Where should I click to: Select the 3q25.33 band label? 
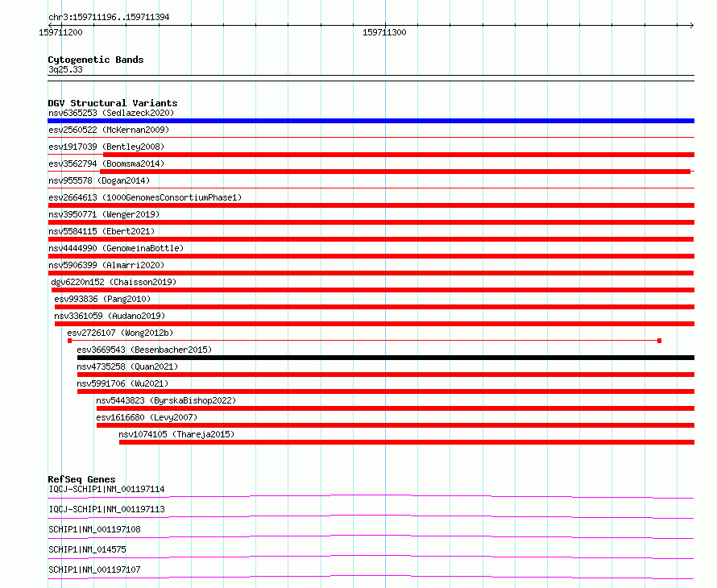click(65, 69)
